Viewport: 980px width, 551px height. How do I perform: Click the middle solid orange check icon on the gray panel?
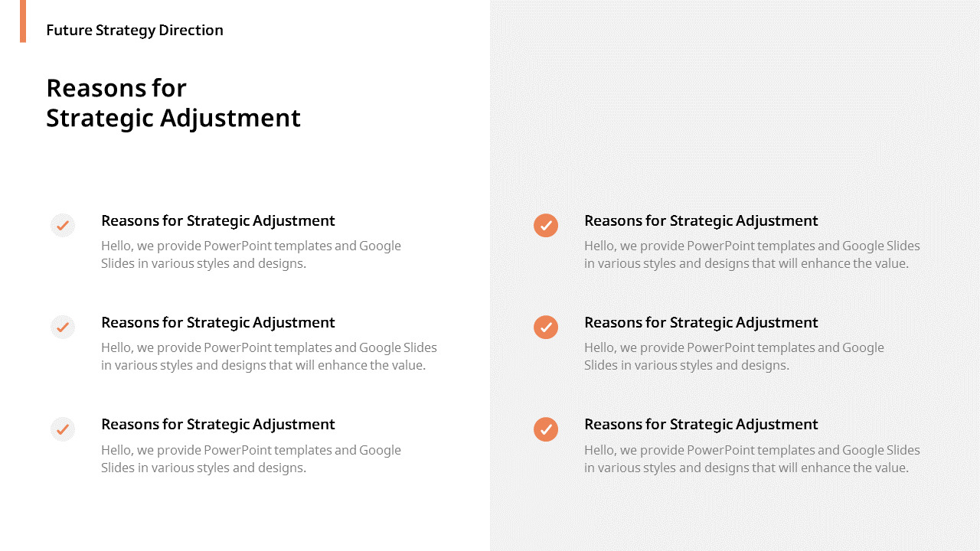pyautogui.click(x=546, y=327)
